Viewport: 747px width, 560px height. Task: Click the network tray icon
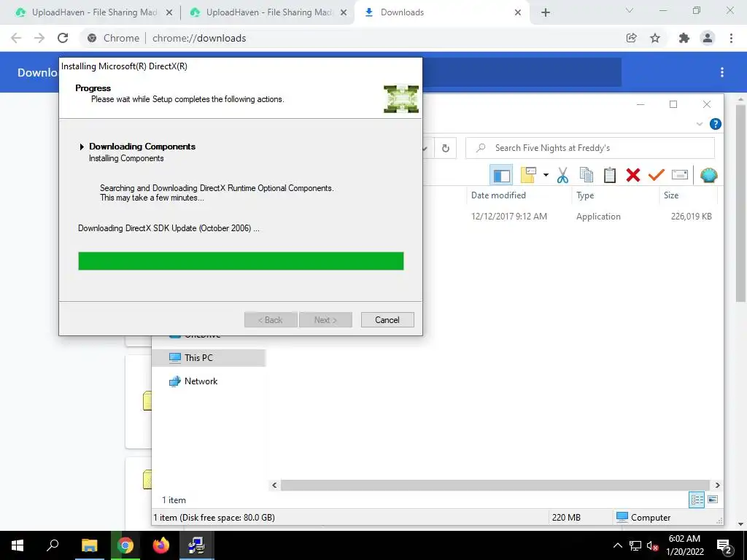pos(635,545)
